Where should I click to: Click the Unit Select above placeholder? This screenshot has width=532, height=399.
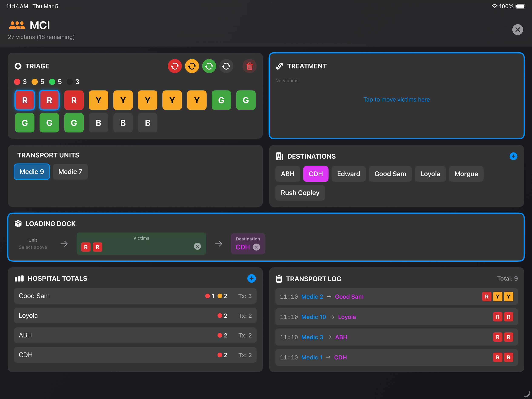pyautogui.click(x=33, y=244)
